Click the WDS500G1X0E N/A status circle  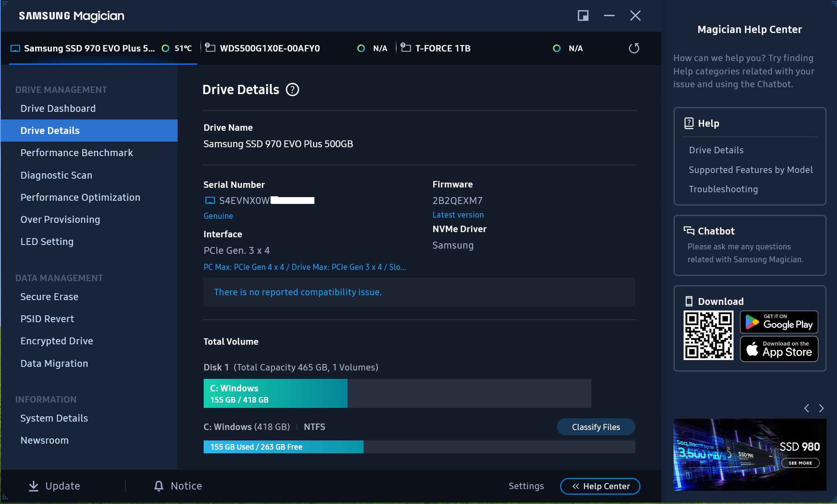(361, 48)
